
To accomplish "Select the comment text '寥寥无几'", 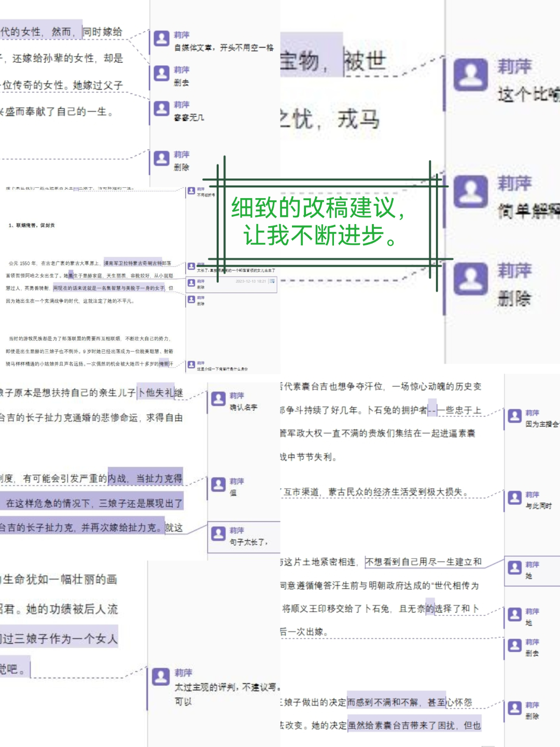I will pyautogui.click(x=189, y=118).
